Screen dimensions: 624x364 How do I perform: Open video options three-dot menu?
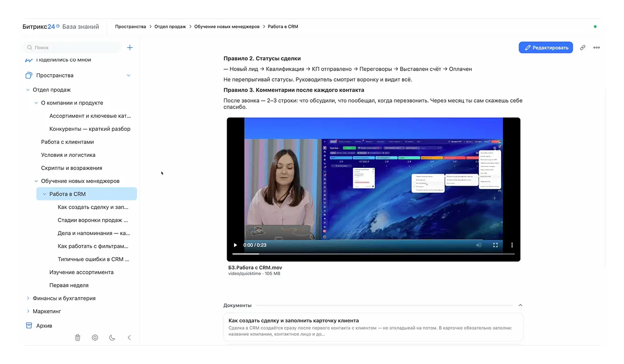click(x=512, y=245)
